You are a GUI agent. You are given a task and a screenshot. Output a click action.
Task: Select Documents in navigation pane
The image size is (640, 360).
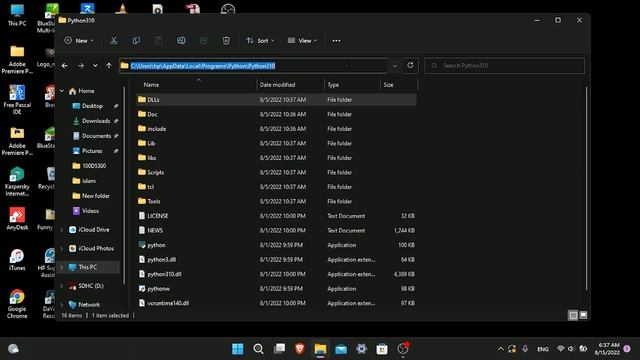click(x=96, y=136)
